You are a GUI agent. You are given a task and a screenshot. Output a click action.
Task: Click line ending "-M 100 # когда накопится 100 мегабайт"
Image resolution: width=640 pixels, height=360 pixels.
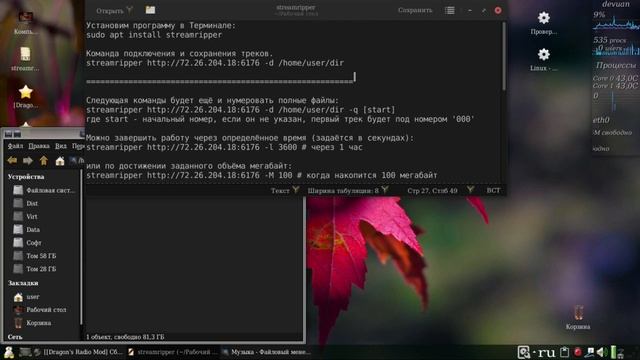coord(262,176)
